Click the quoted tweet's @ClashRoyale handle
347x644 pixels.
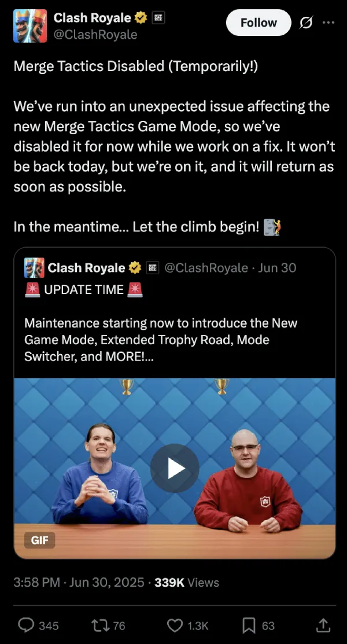(206, 268)
